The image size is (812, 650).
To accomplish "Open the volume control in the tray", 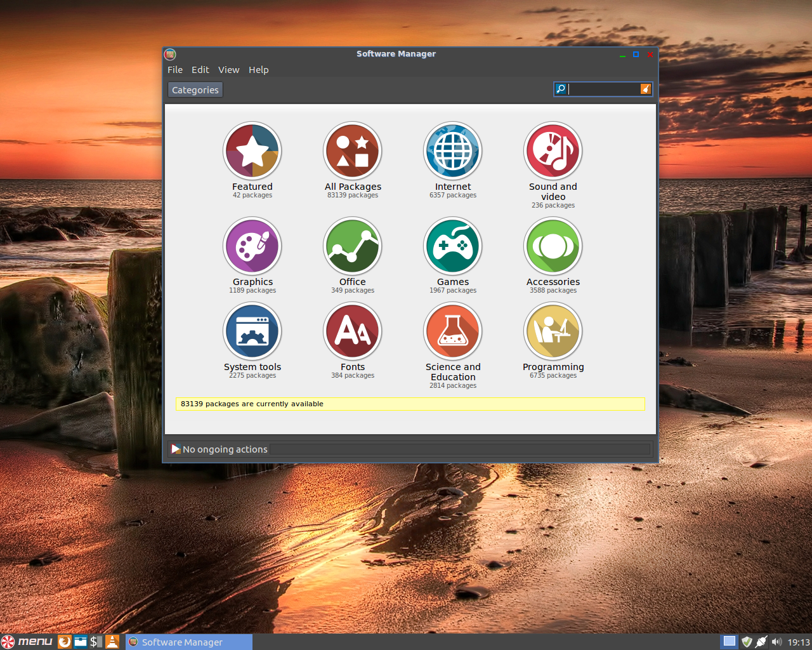I will [776, 642].
